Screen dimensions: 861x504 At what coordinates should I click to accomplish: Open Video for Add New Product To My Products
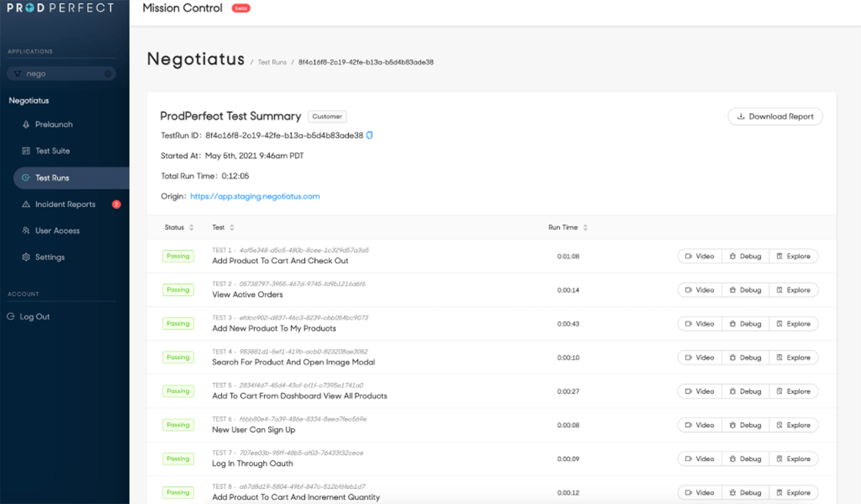click(x=700, y=324)
